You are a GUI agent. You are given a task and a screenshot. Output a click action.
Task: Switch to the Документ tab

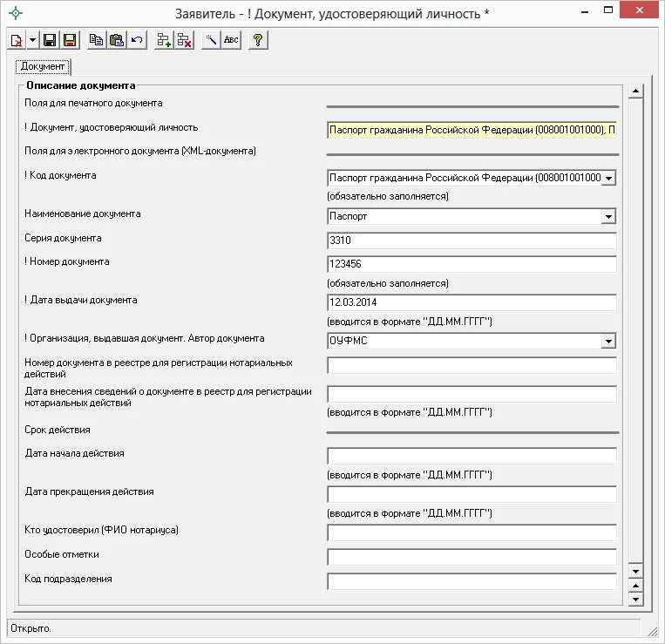pyautogui.click(x=43, y=66)
